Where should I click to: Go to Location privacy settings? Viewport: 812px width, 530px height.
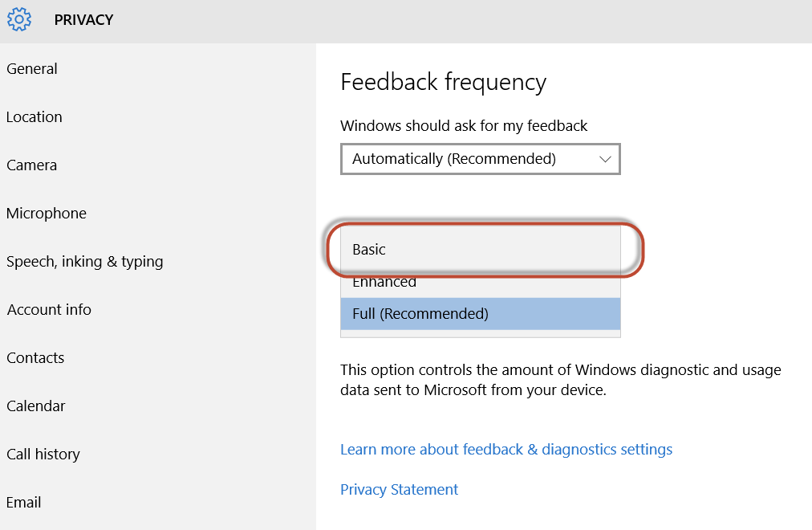[35, 117]
